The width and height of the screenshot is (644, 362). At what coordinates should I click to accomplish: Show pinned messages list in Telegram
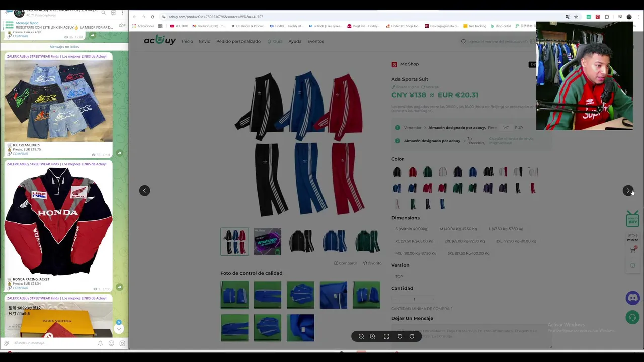tap(122, 25)
